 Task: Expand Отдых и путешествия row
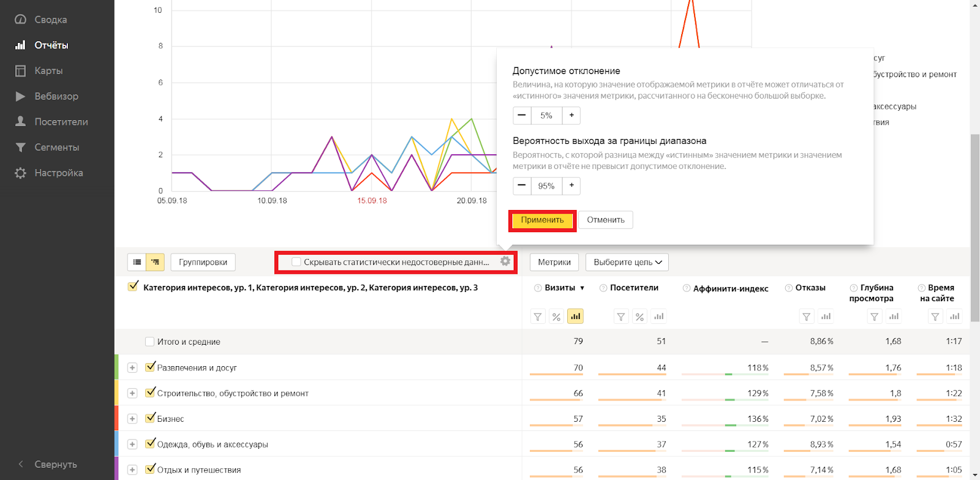[x=132, y=470]
